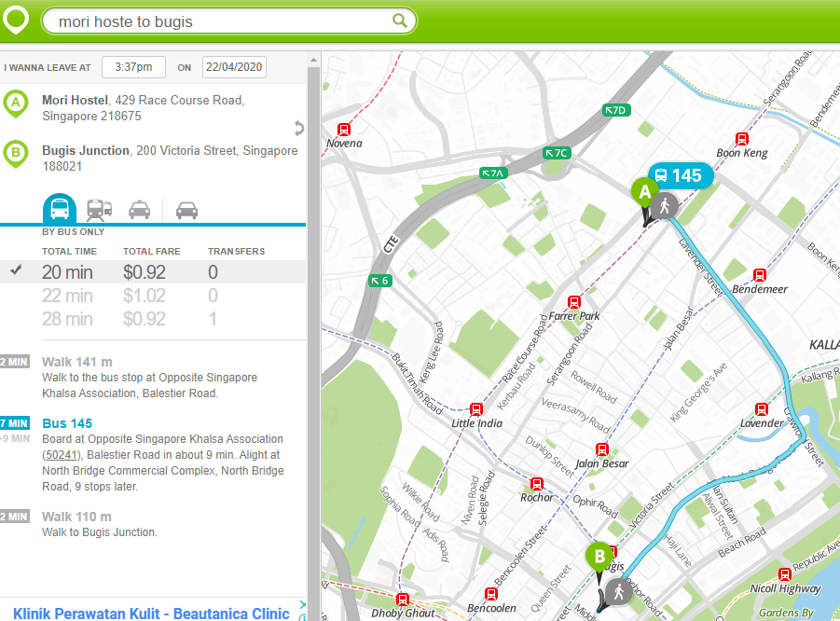This screenshot has height=621, width=840.
Task: Click the Dhoby Ghaut MRT station icon
Action: (x=403, y=599)
